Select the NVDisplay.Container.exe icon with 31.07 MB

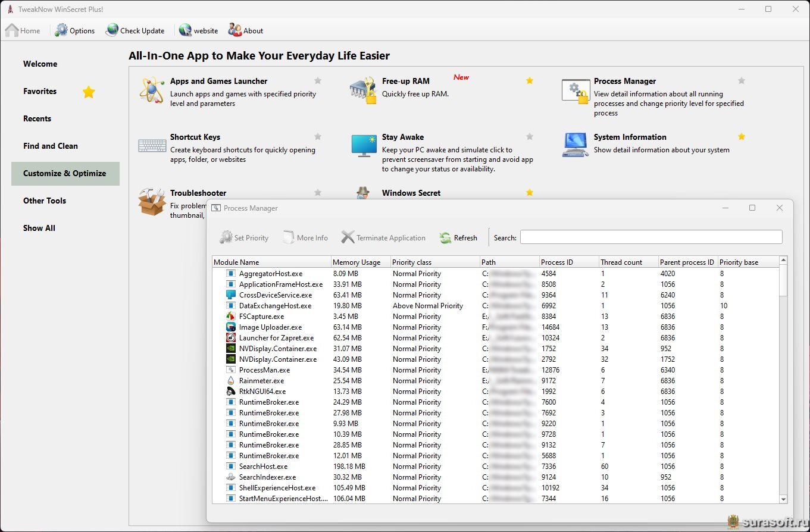pyautogui.click(x=231, y=349)
